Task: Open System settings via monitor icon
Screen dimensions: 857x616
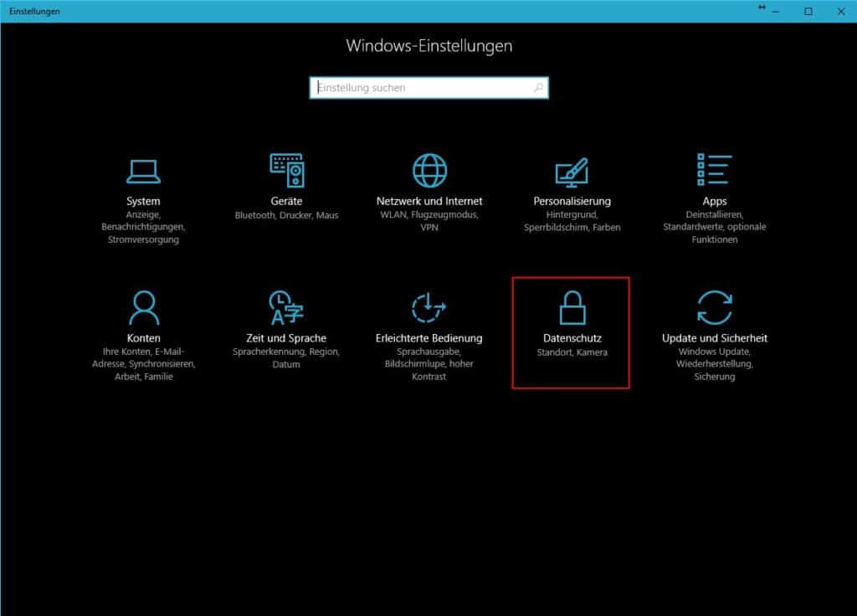Action: click(x=143, y=170)
